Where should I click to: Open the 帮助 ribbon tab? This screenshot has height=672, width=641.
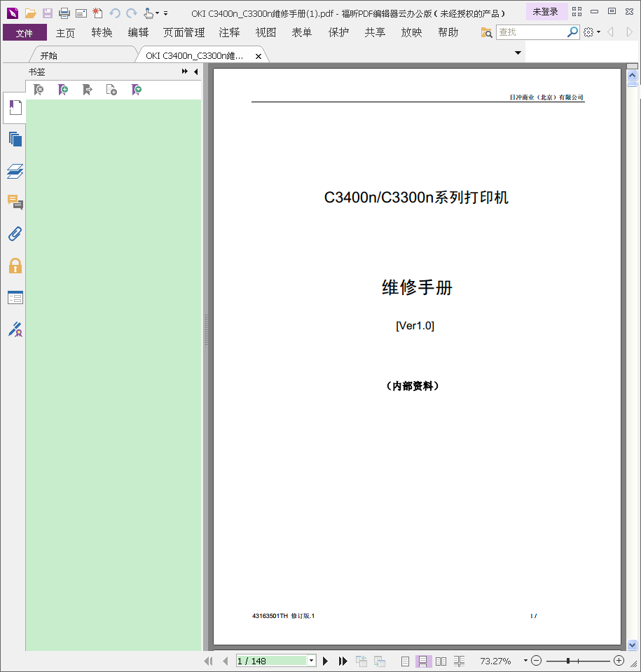tap(448, 32)
